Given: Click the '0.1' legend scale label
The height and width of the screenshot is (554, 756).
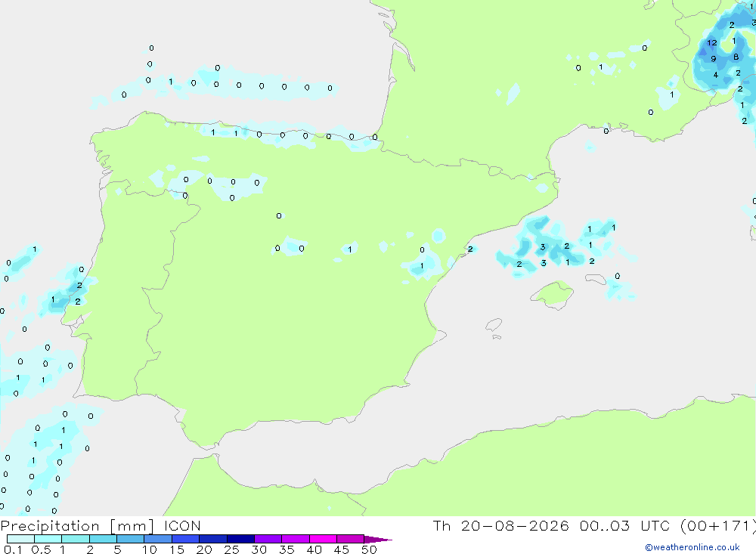Looking at the screenshot, I should (13, 549).
